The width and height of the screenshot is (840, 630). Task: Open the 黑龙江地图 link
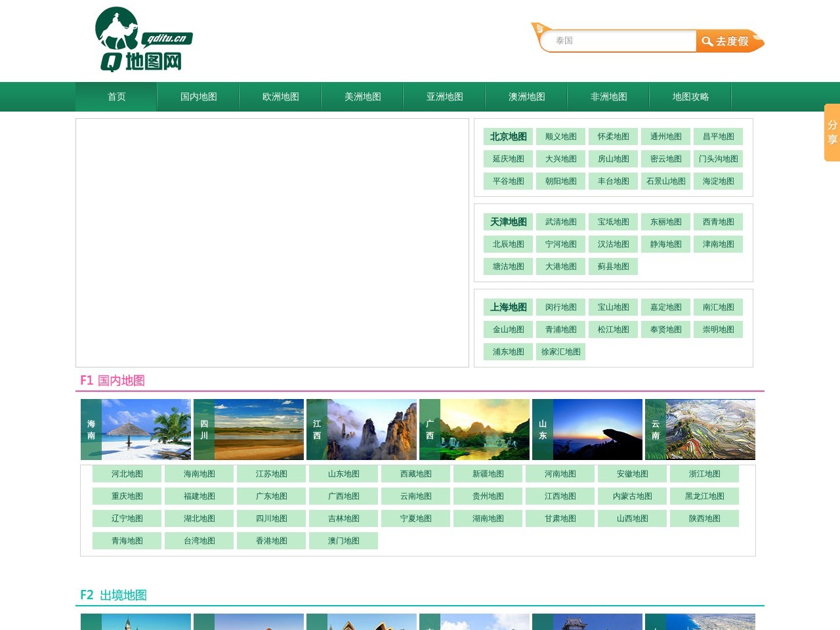(x=704, y=496)
